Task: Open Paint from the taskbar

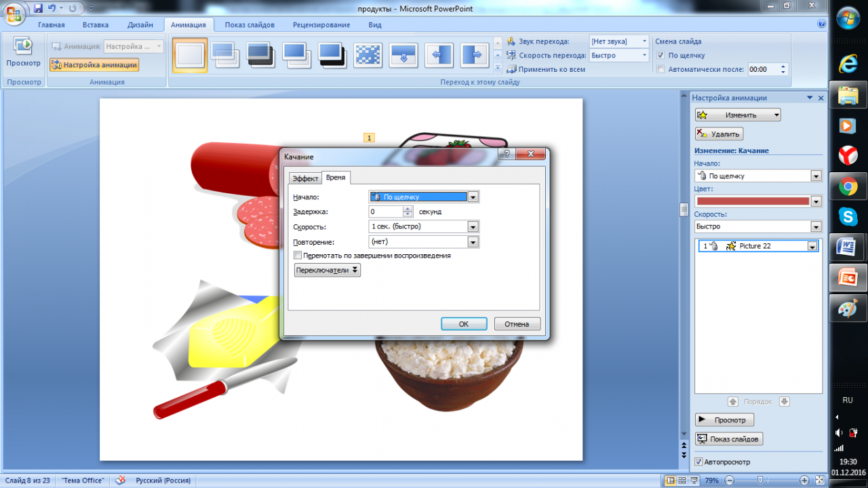Action: coord(848,308)
